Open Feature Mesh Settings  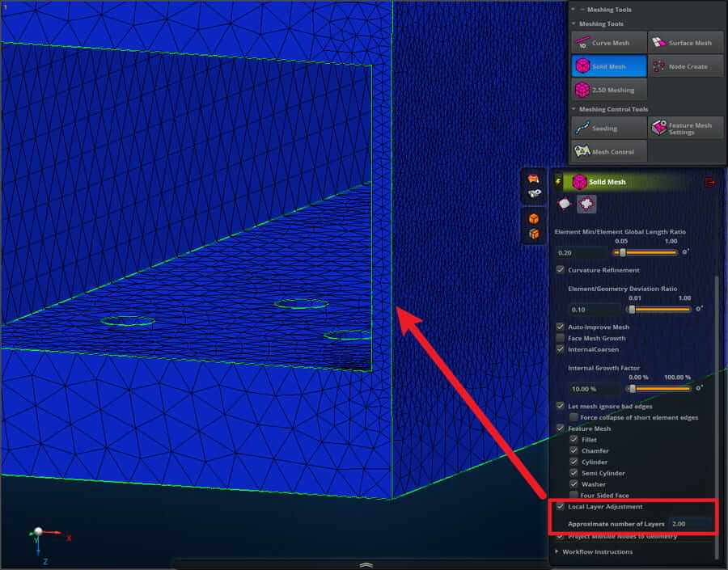(686, 128)
